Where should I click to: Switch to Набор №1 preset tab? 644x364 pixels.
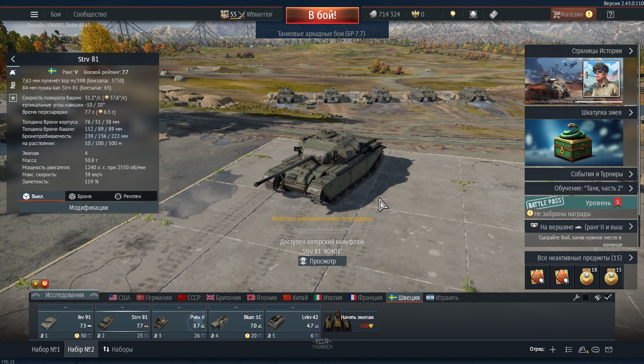[46, 349]
